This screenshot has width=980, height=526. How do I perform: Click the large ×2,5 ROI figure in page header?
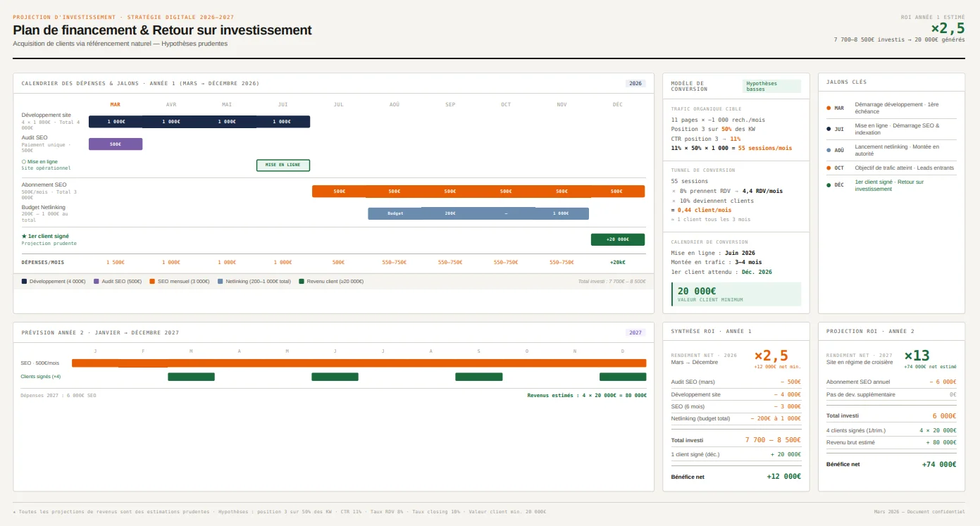pyautogui.click(x=948, y=28)
